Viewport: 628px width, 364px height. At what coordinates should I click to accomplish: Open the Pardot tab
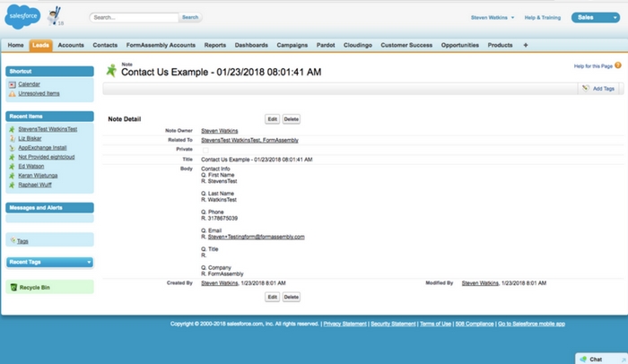(x=326, y=45)
